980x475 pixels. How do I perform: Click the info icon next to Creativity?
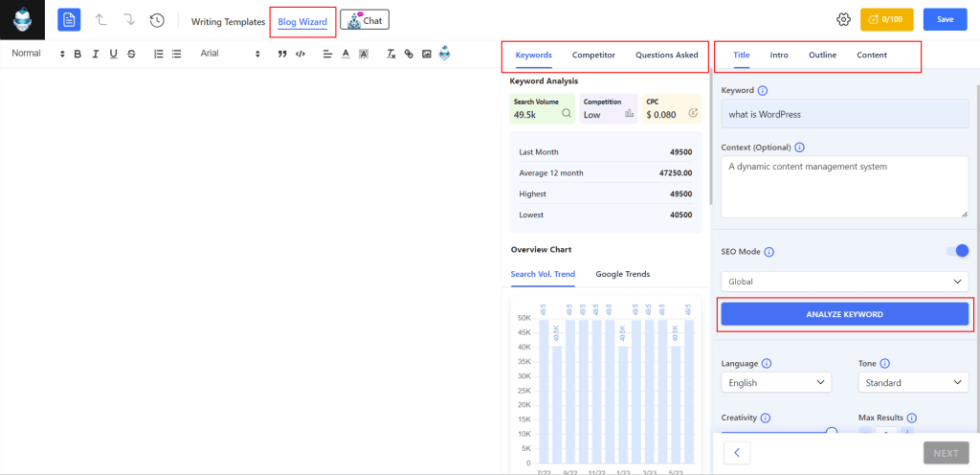point(765,418)
